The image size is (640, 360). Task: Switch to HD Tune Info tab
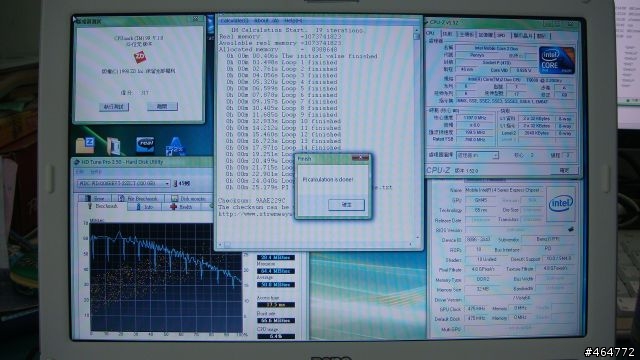(145, 207)
